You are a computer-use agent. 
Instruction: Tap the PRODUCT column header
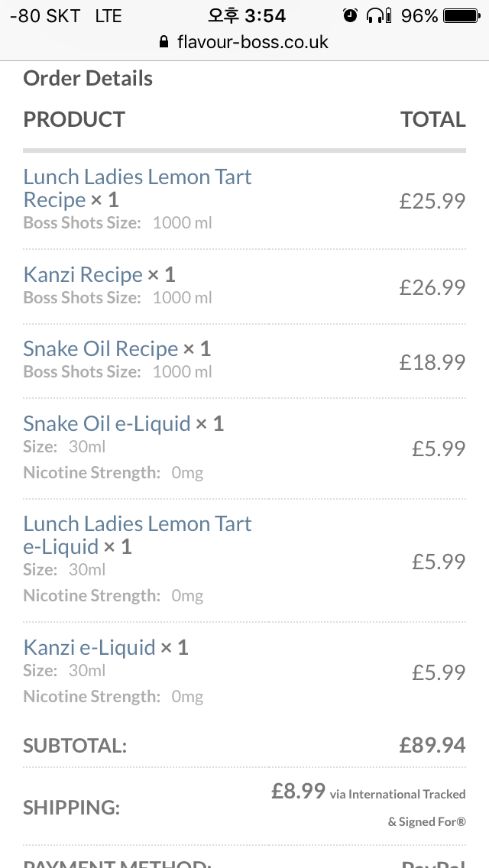coord(74,119)
